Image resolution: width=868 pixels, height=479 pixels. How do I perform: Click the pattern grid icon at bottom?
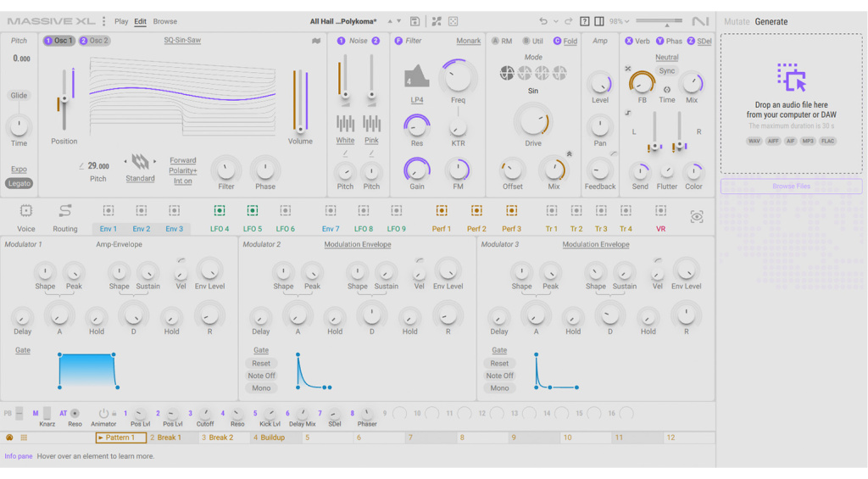tap(24, 437)
